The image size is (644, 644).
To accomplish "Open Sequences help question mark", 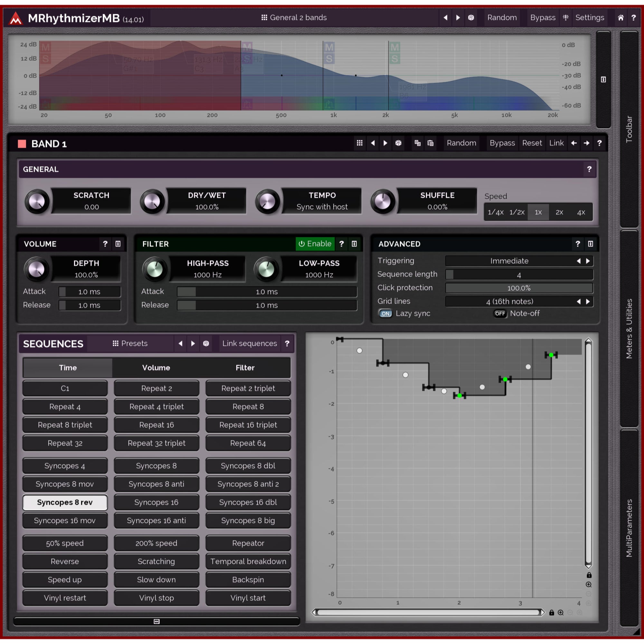I will [287, 343].
